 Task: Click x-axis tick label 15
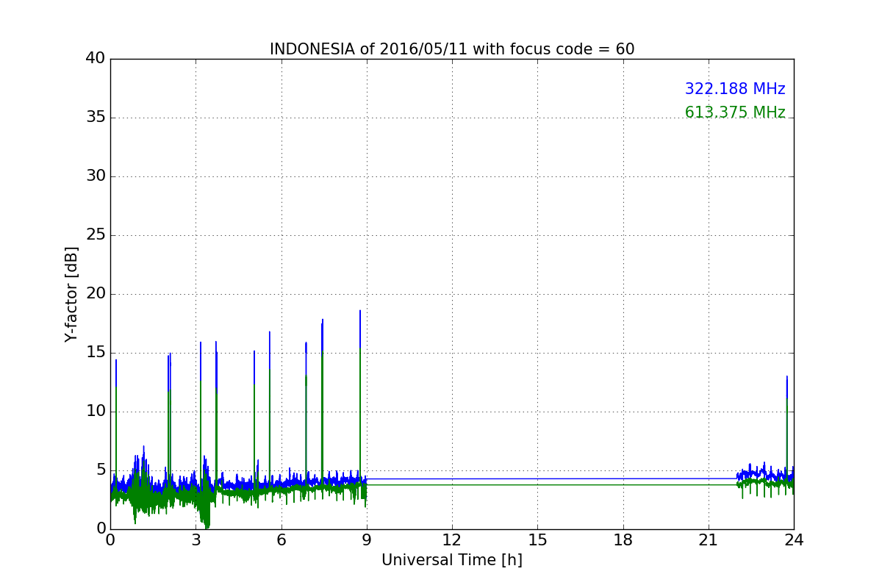(x=537, y=540)
